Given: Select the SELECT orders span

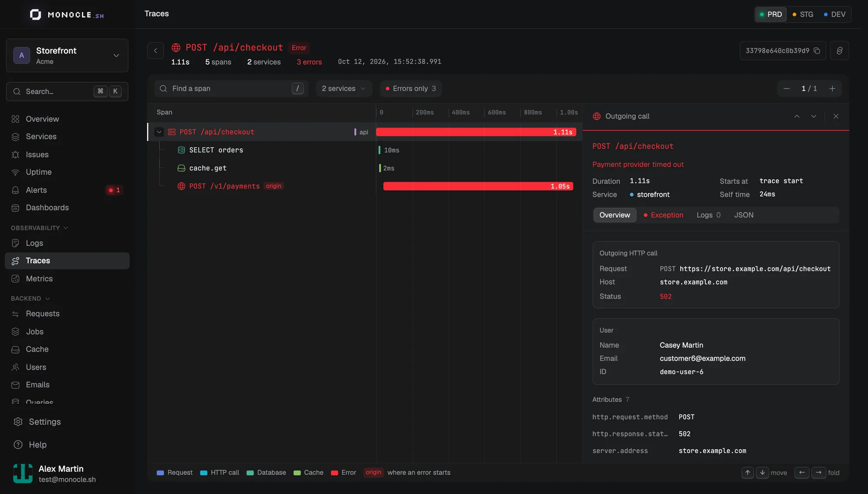Looking at the screenshot, I should [365, 150].
